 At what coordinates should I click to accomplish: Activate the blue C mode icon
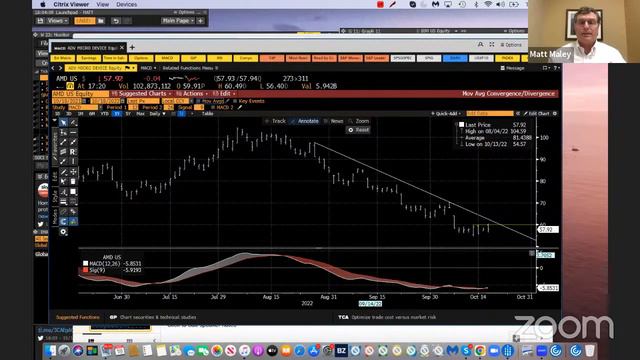tap(63, 222)
